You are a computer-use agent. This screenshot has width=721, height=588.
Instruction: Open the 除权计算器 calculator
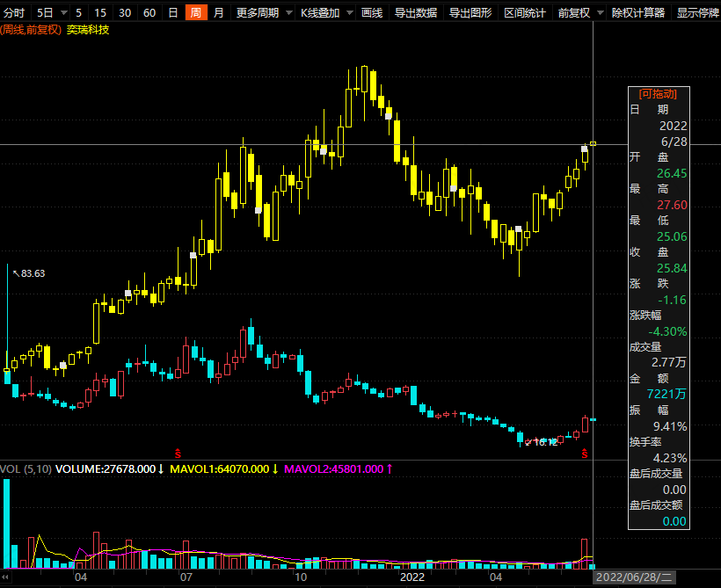[x=638, y=12]
